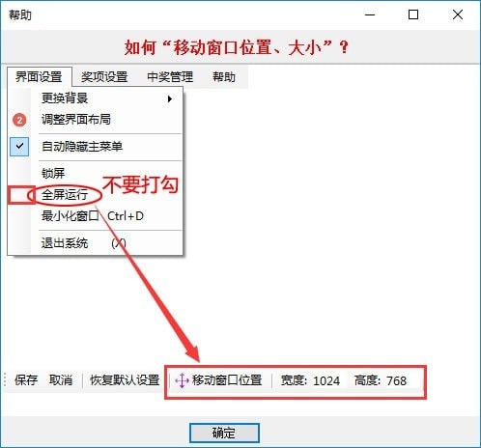The image size is (481, 448).
Task: Click 恢复默认设置 toolbar button
Action: coord(125,380)
